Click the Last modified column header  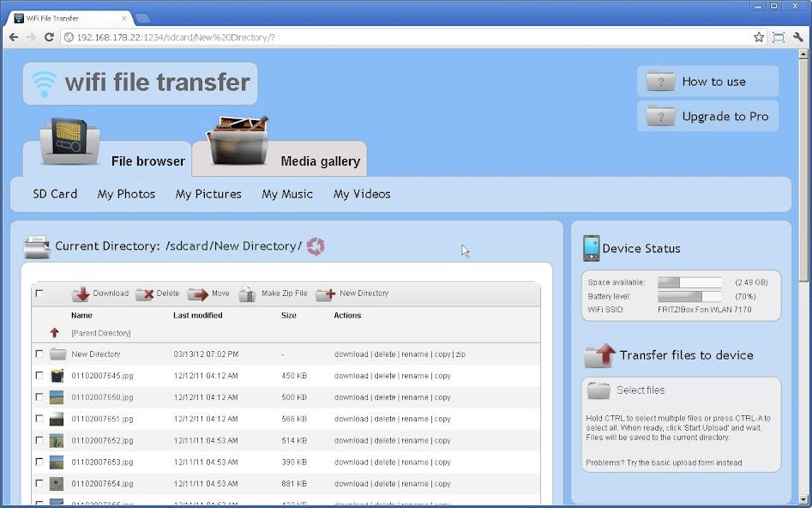(x=198, y=316)
